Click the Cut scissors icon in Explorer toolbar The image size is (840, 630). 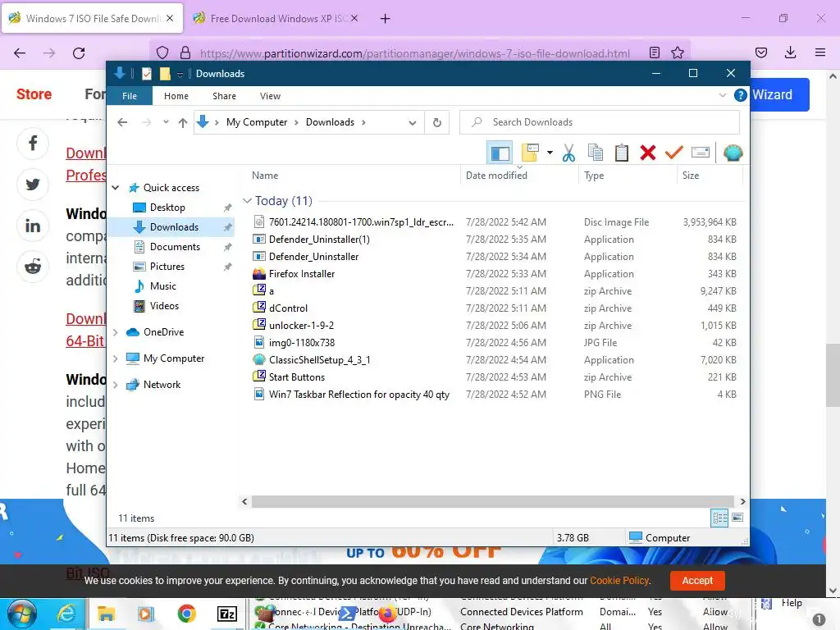(568, 153)
